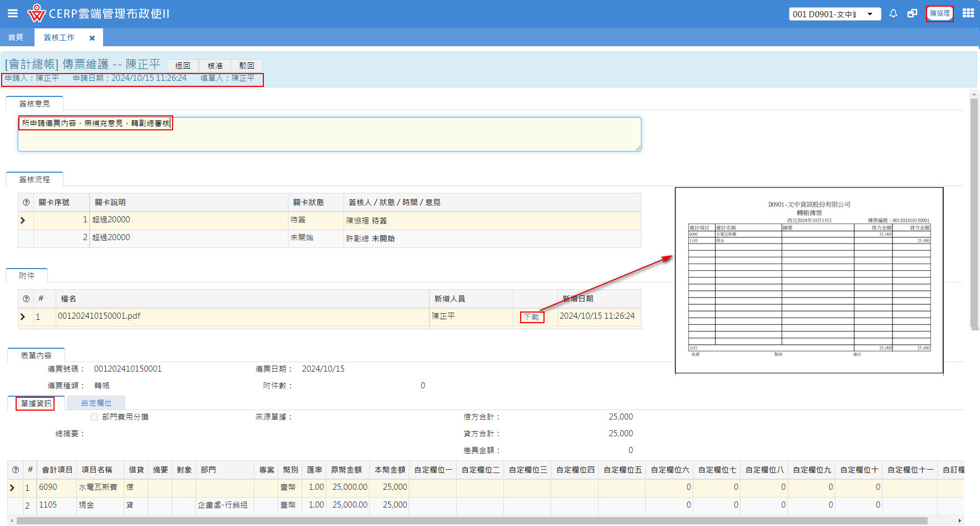This screenshot has height=526, width=980.
Task: Open the apps grid icon
Action: 968,13
